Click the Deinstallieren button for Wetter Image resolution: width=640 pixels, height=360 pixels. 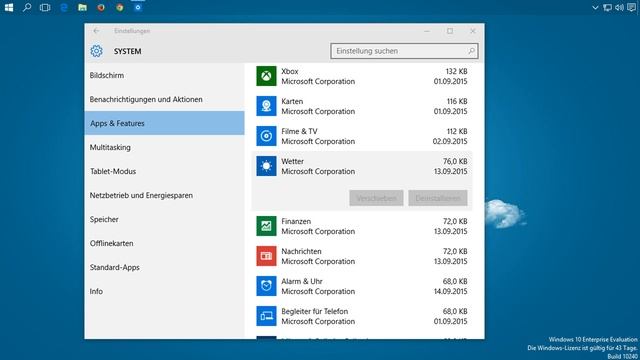tap(438, 198)
